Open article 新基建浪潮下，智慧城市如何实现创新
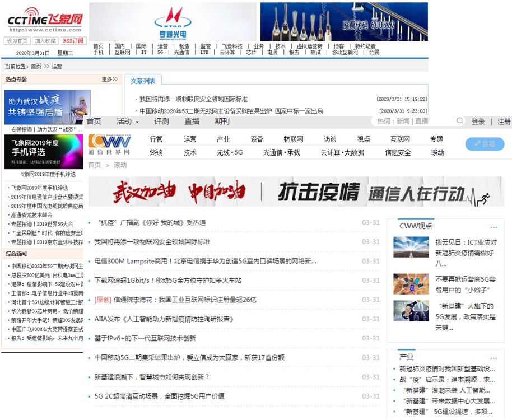 pyautogui.click(x=151, y=376)
